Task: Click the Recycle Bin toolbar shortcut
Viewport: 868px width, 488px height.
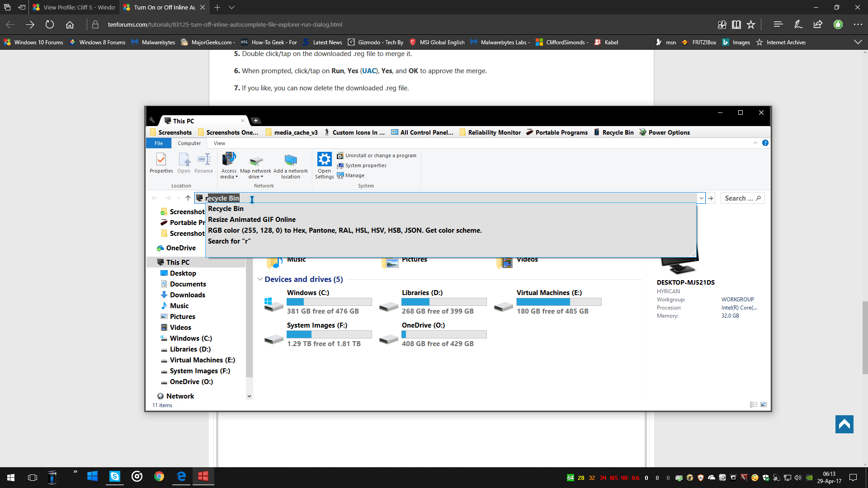Action: 613,132
